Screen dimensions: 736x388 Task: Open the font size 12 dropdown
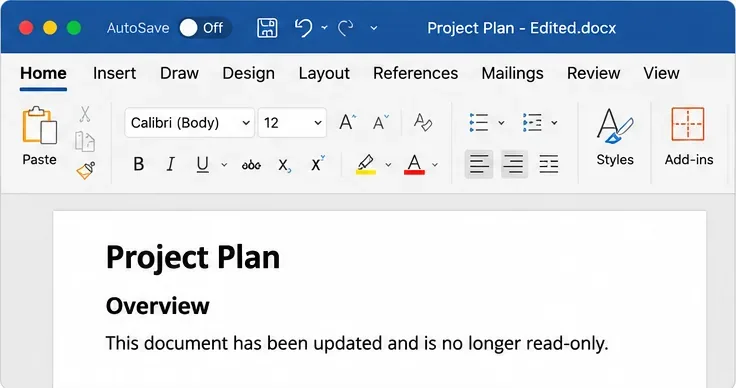[x=292, y=122]
